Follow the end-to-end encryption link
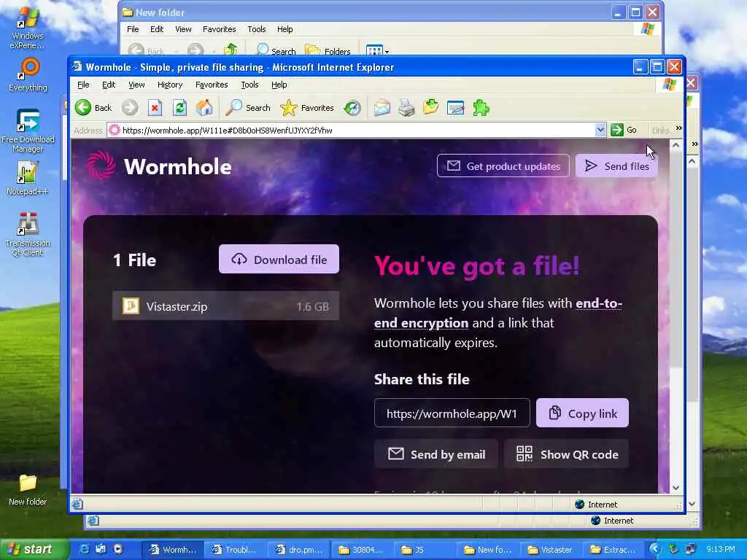The image size is (747, 560). click(498, 313)
